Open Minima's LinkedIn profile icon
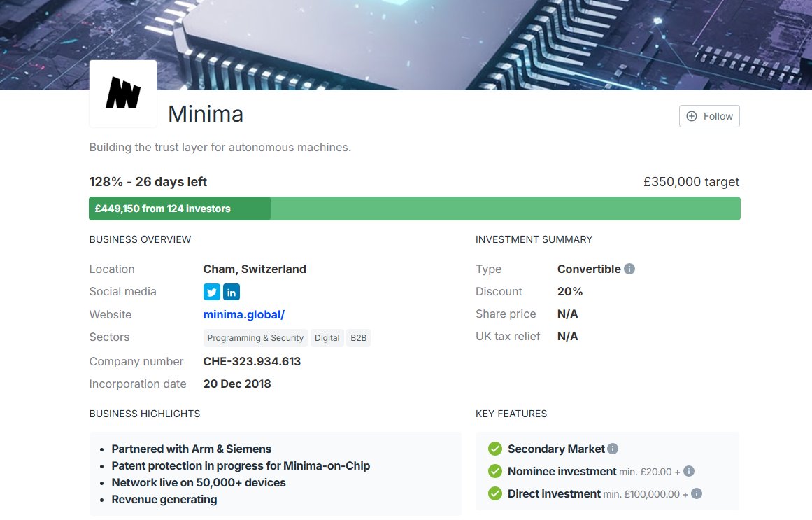Viewport: 812px width, 520px height. click(x=232, y=292)
